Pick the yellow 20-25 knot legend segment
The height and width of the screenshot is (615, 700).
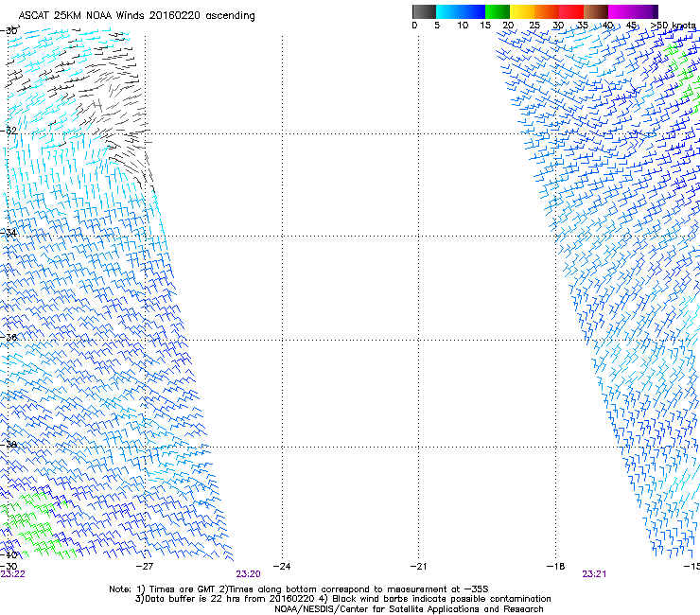(x=522, y=11)
